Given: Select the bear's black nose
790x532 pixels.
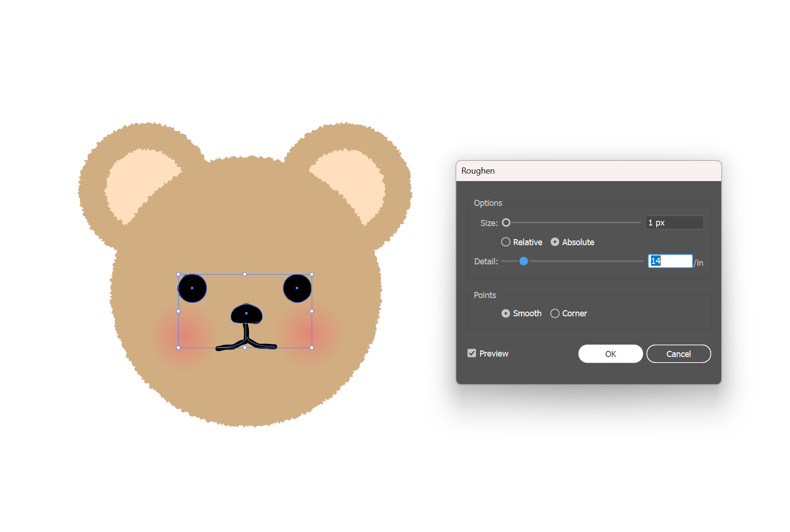Looking at the screenshot, I should point(247,314).
